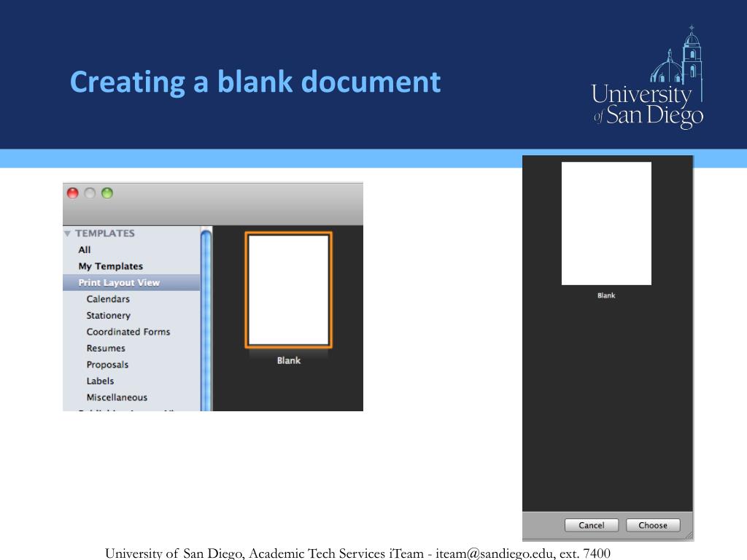Close the template gallery with red button
The image size is (747, 560).
click(72, 192)
